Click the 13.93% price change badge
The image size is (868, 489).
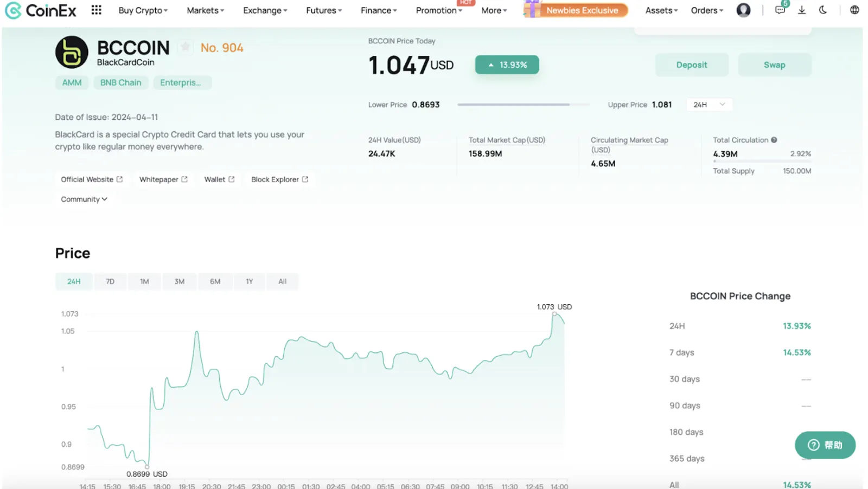click(x=507, y=65)
